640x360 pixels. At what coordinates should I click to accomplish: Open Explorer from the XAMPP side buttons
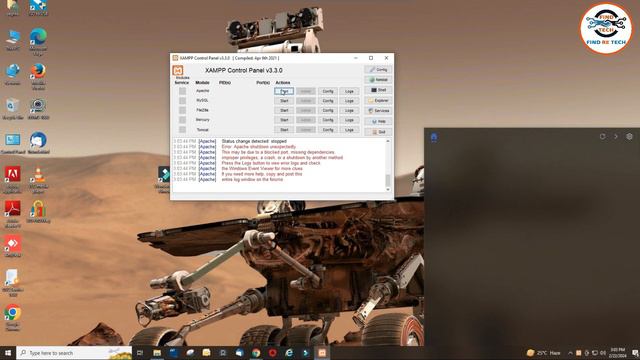(x=378, y=100)
